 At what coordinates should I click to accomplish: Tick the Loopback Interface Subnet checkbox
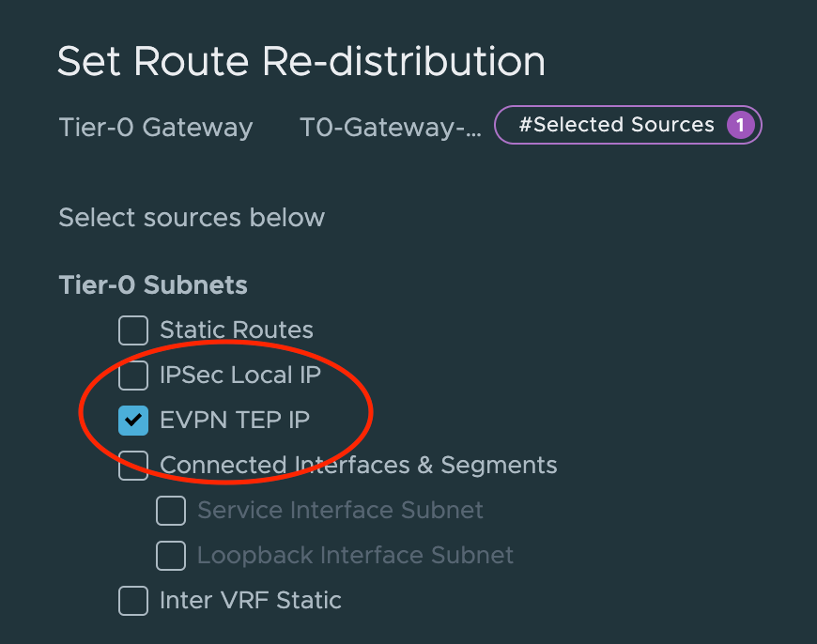[x=171, y=556]
